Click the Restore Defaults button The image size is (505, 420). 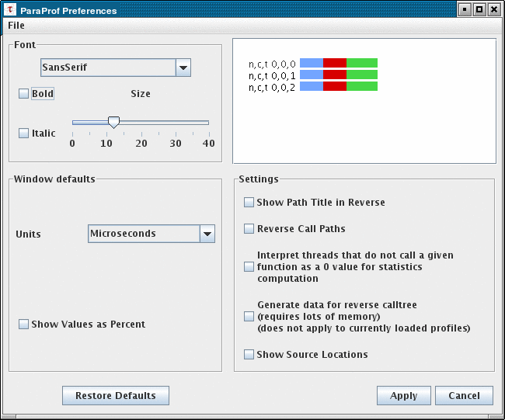pos(116,395)
